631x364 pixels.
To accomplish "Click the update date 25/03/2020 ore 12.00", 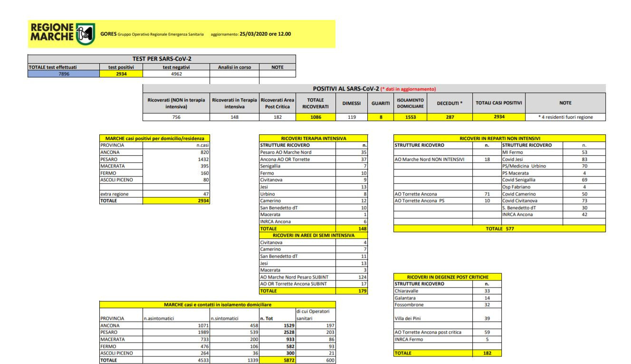I will click(x=265, y=34).
